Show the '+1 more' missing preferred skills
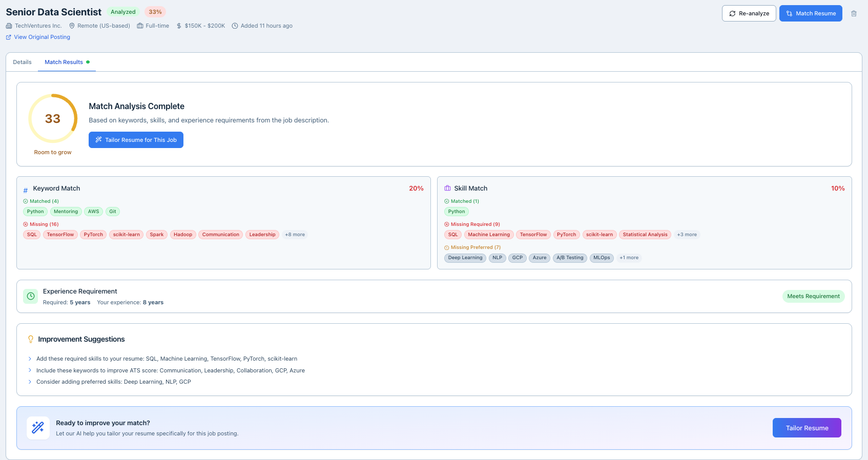Screen dimensions: 868x460 point(629,258)
